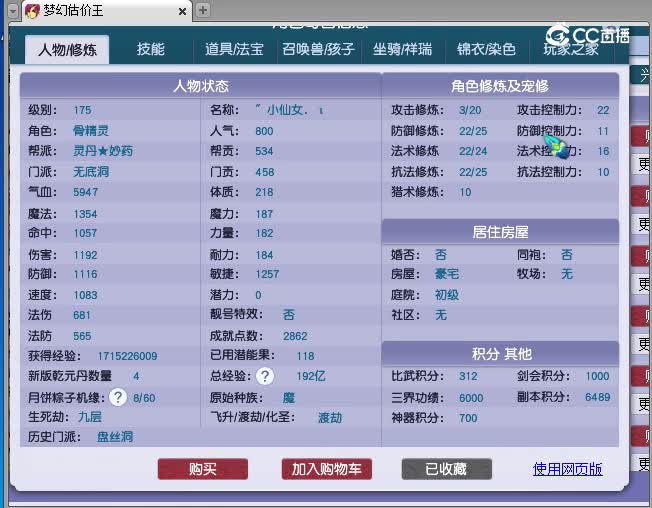
Task: Click the 门贡 value 458
Action: click(x=265, y=172)
